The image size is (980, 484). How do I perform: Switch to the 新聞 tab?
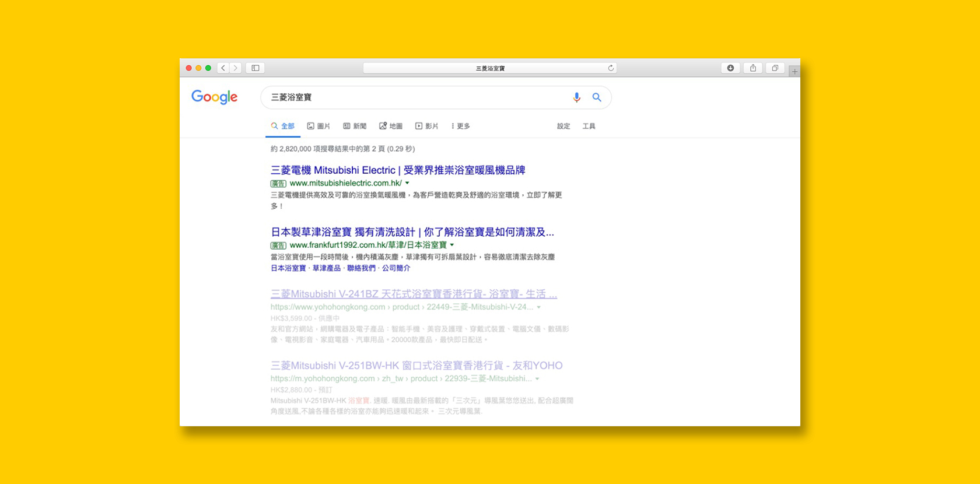click(x=355, y=126)
